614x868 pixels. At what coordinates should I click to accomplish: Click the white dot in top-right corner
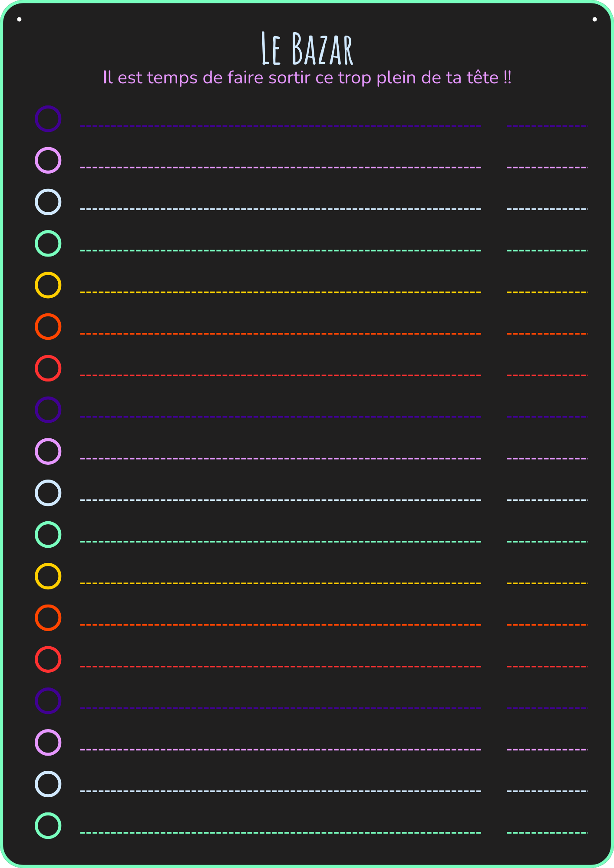[594, 19]
